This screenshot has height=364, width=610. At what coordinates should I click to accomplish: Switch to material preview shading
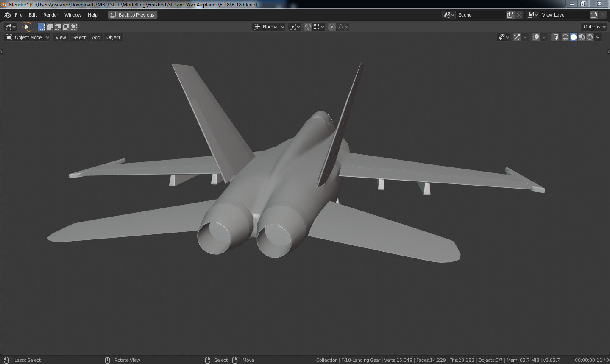[x=582, y=37]
